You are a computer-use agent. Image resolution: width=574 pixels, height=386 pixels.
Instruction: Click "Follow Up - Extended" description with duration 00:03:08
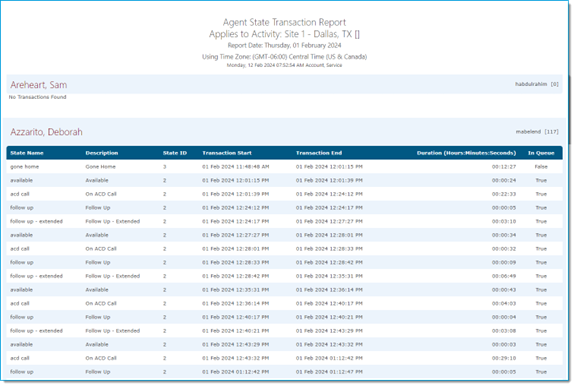[112, 331]
